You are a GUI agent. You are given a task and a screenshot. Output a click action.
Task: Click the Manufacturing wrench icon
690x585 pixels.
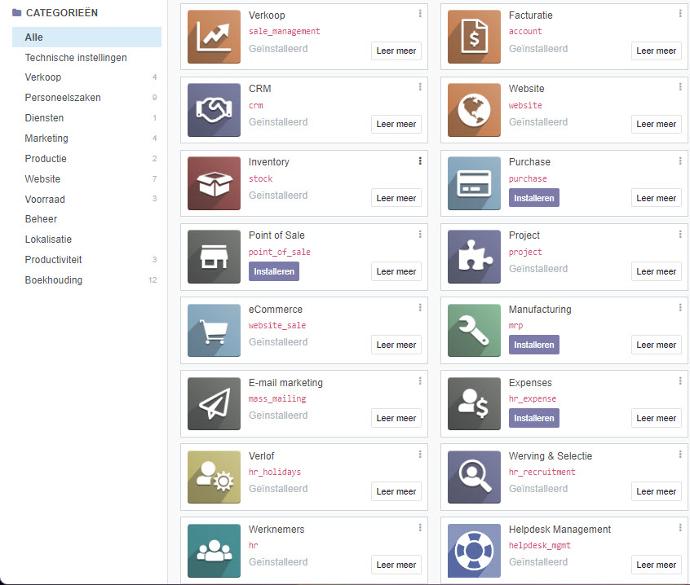[x=474, y=331]
